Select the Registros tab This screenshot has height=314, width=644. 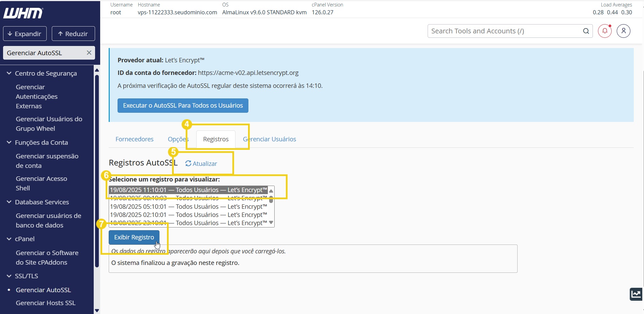pos(216,139)
